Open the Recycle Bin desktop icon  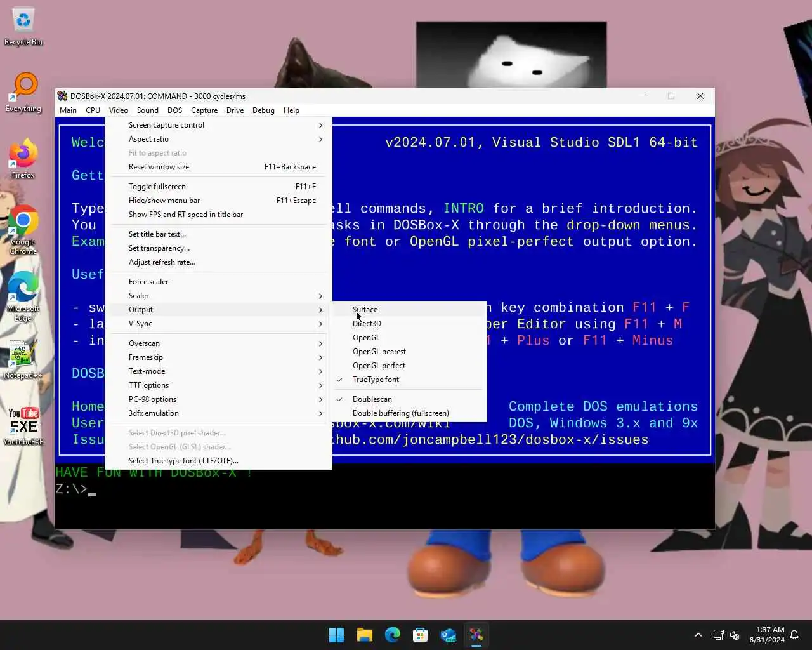point(23,27)
